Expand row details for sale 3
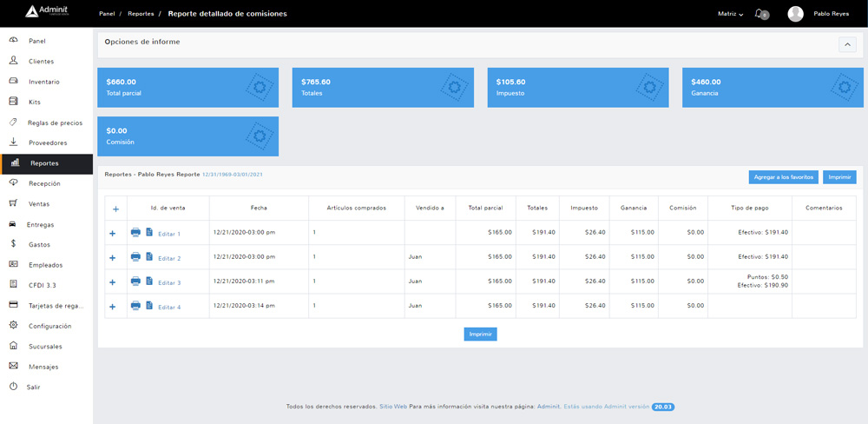Image resolution: width=868 pixels, height=424 pixels. [x=113, y=282]
